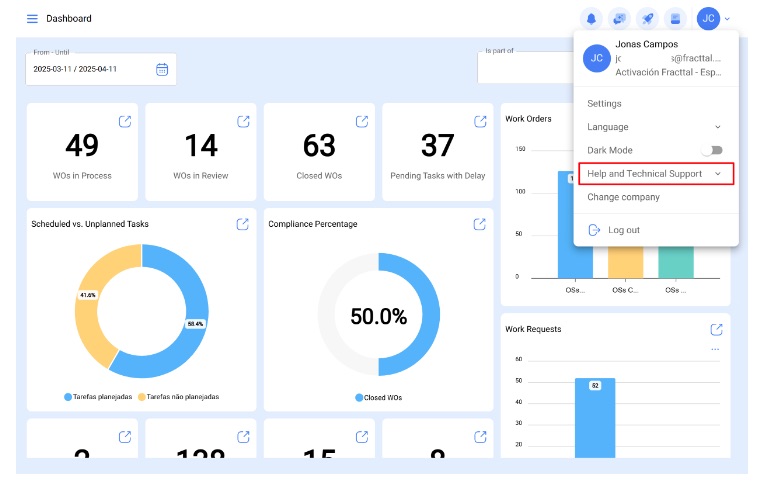Open external link on WOs in Process card
The width and height of the screenshot is (768, 483).
point(125,122)
